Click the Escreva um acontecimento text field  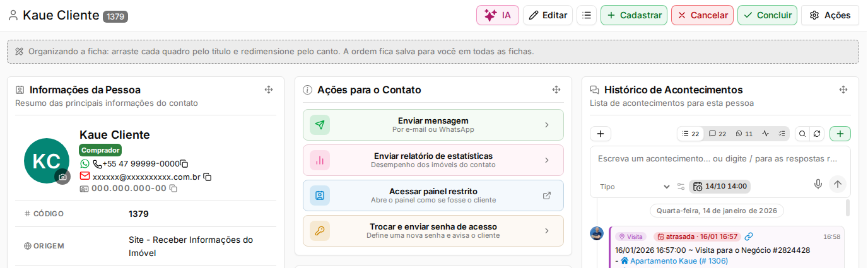(x=720, y=159)
